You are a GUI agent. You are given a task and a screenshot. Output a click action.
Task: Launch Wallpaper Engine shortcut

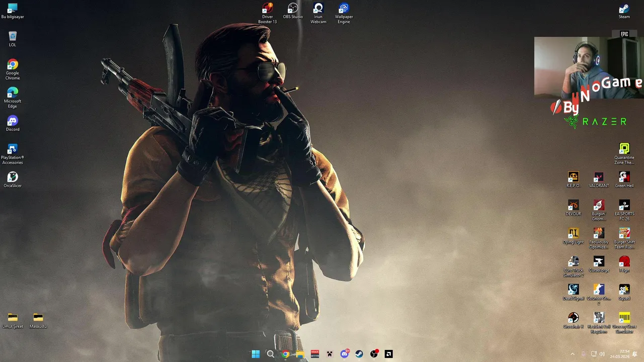click(x=344, y=14)
